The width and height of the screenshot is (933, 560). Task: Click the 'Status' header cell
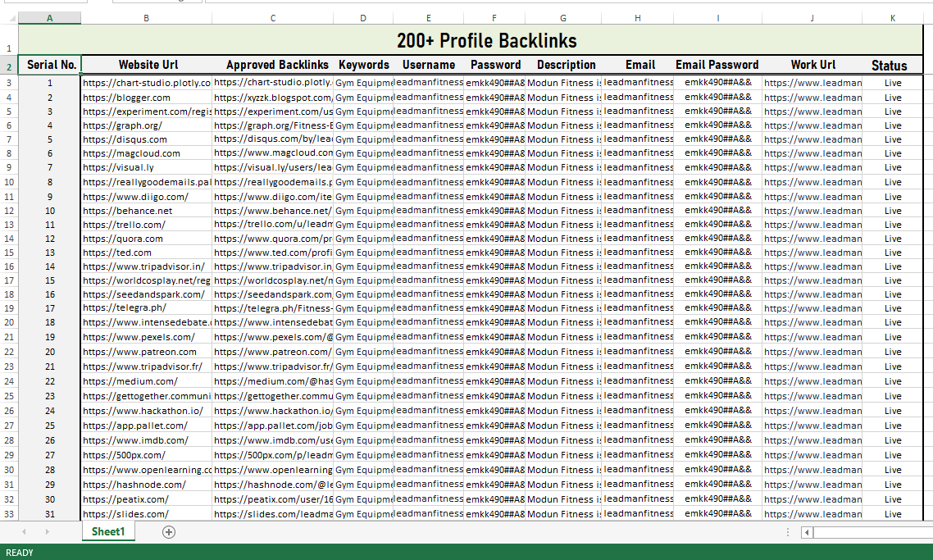point(889,66)
